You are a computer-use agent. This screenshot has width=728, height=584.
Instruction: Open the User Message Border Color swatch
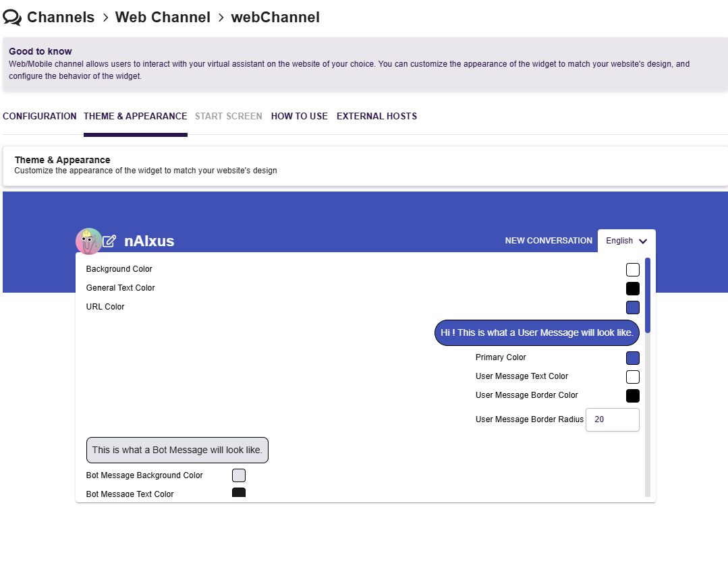632,396
